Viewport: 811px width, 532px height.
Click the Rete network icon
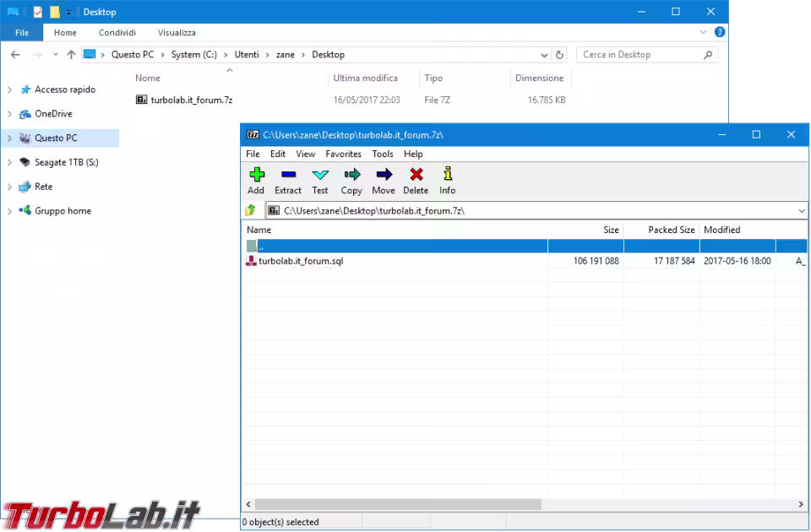[x=24, y=187]
